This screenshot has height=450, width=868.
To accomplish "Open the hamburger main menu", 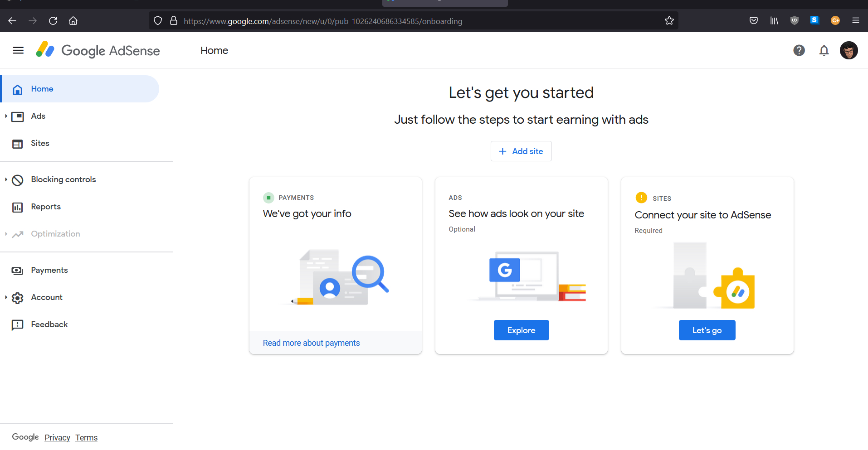I will click(x=18, y=50).
